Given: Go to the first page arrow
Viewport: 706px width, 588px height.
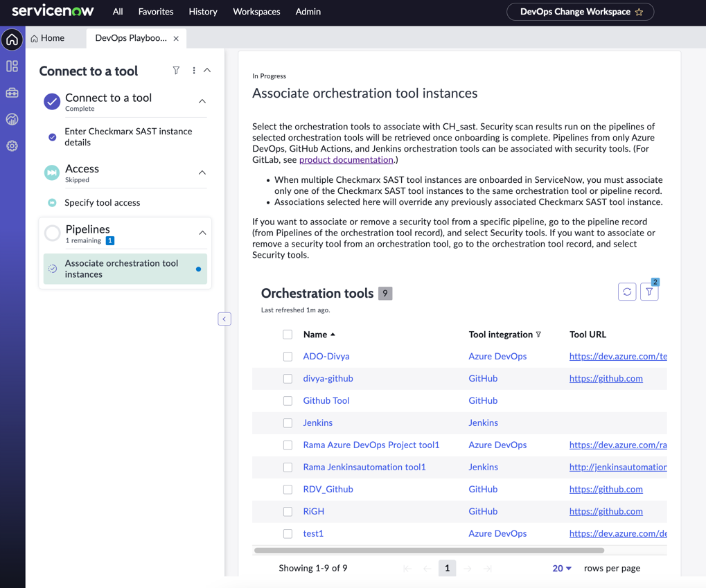Looking at the screenshot, I should [x=407, y=569].
